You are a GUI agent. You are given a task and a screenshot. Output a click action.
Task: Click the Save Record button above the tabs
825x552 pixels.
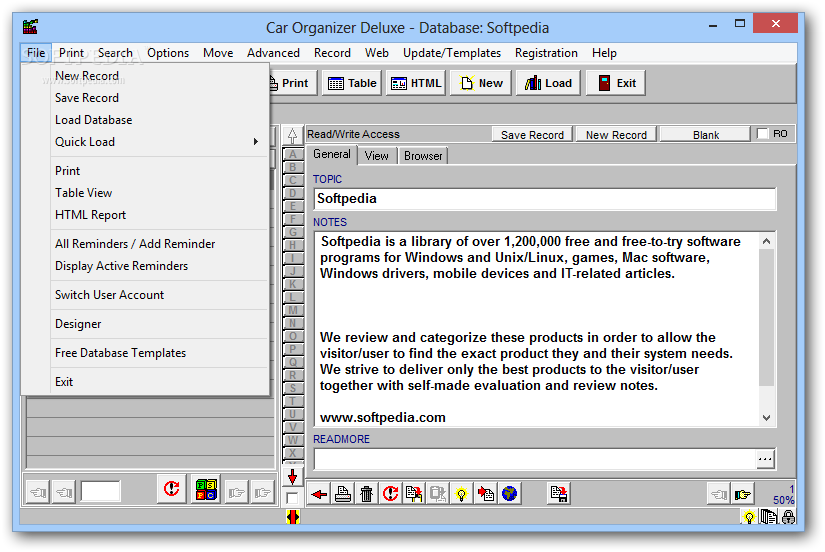pyautogui.click(x=532, y=135)
